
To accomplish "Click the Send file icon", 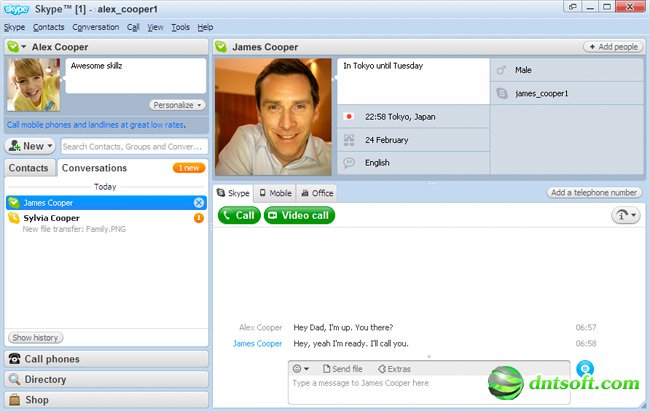I will (341, 369).
